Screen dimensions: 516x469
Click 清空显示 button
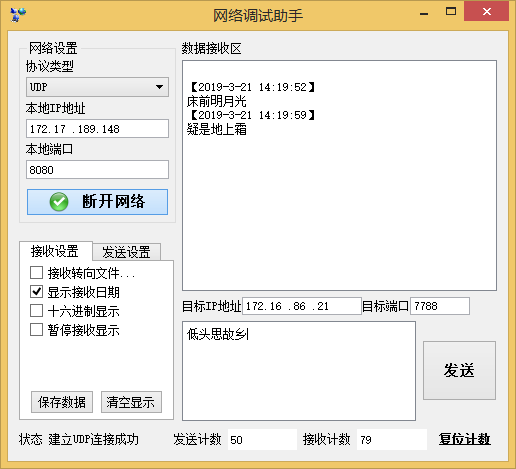tap(131, 402)
